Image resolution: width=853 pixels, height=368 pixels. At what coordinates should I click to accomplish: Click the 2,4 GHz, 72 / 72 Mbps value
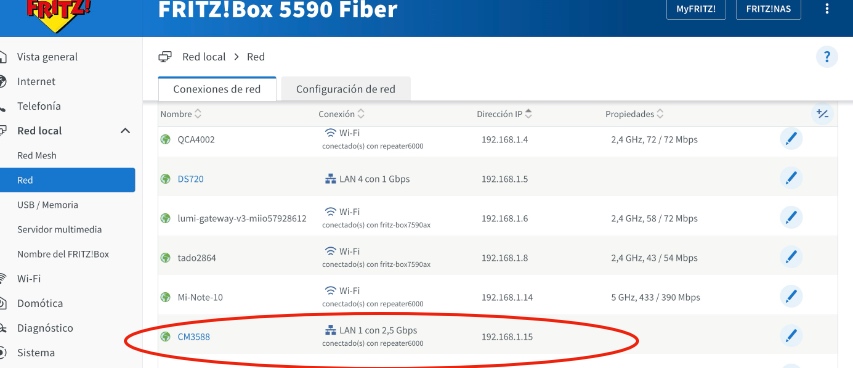coord(654,139)
